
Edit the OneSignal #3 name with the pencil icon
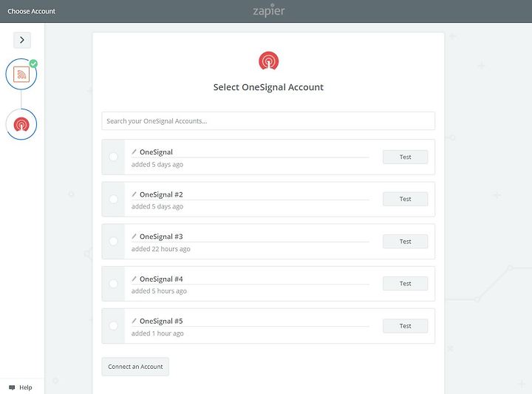pyautogui.click(x=134, y=237)
